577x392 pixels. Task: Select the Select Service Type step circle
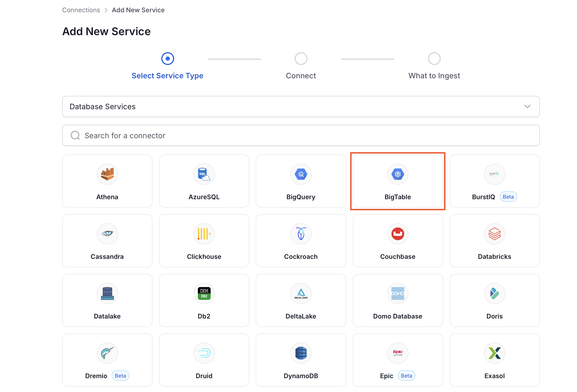point(167,59)
